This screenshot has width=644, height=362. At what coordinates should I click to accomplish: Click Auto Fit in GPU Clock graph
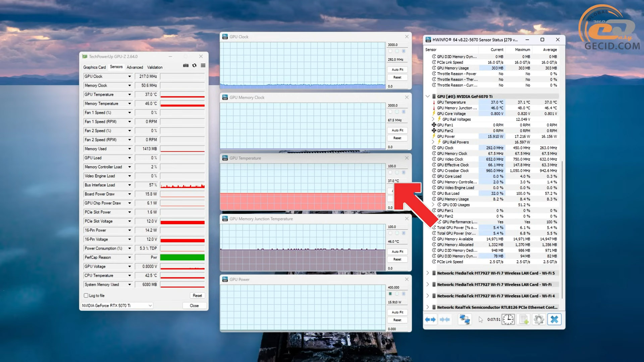397,70
